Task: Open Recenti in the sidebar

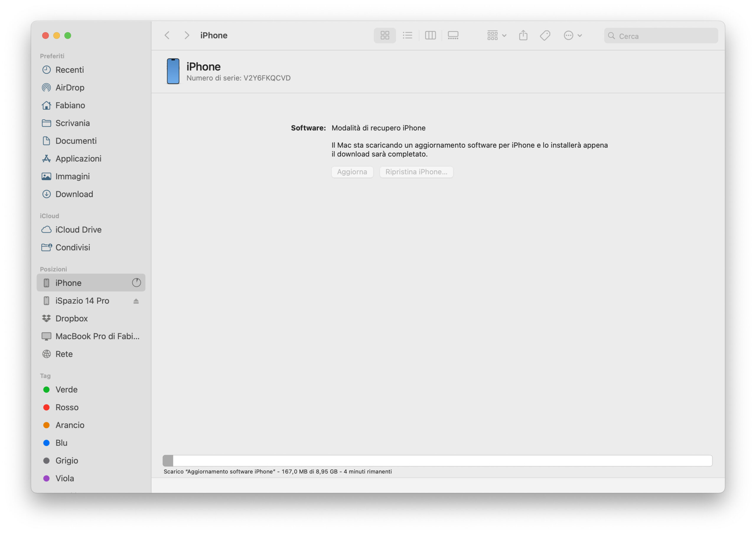Action: 91,70
